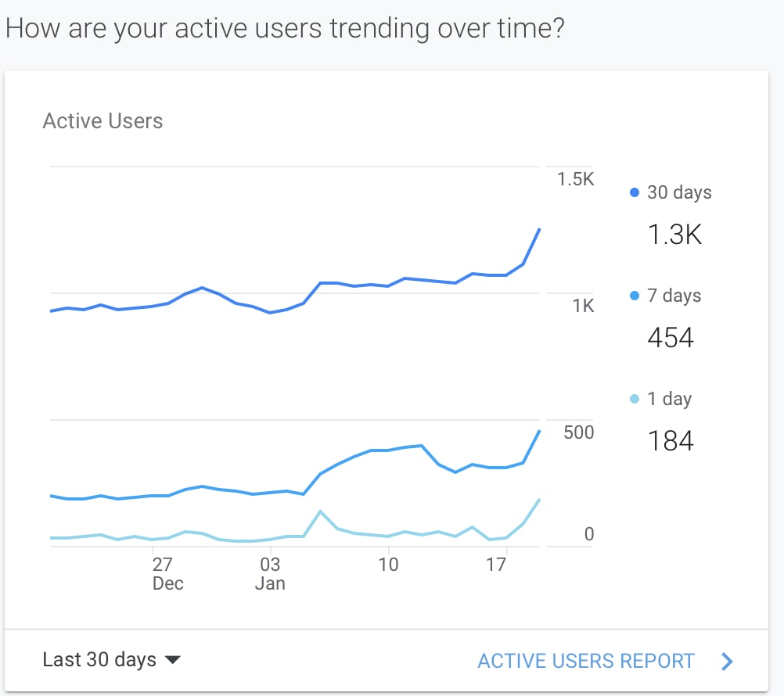Open the ACTIVE USERS REPORT link

pyautogui.click(x=585, y=661)
